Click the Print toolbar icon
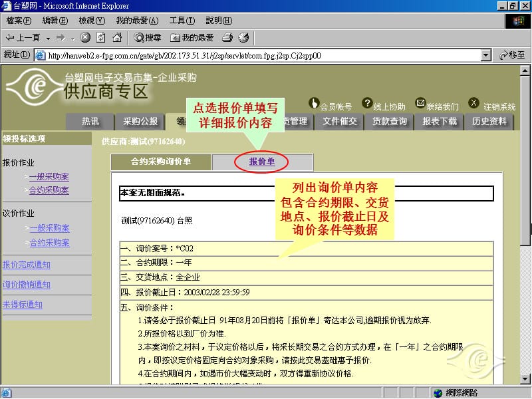The image size is (532, 399). tap(227, 38)
